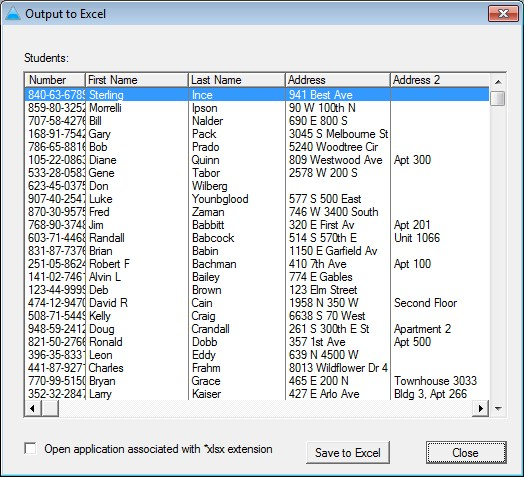Click the scroll up arrow of the list
This screenshot has height=477, width=524.
click(498, 82)
